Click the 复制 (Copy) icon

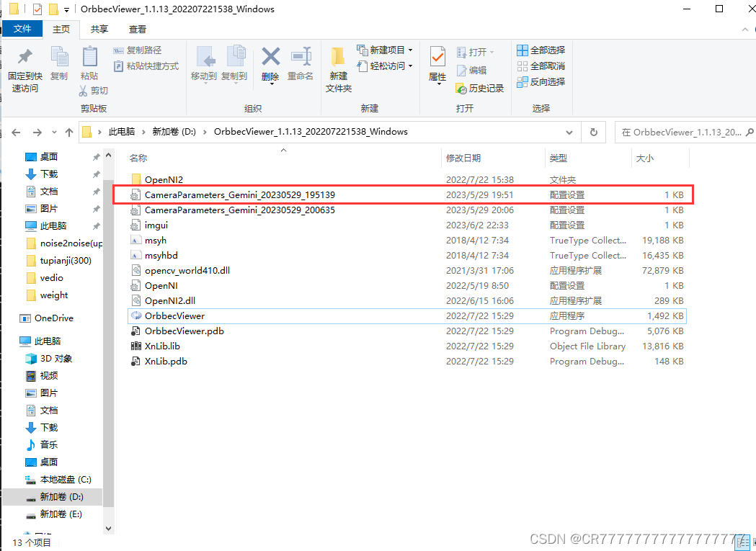pos(59,65)
